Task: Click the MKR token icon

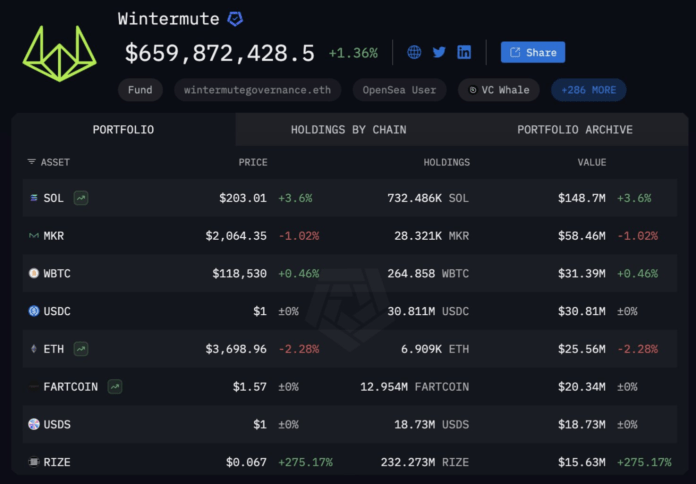Action: pyautogui.click(x=34, y=236)
